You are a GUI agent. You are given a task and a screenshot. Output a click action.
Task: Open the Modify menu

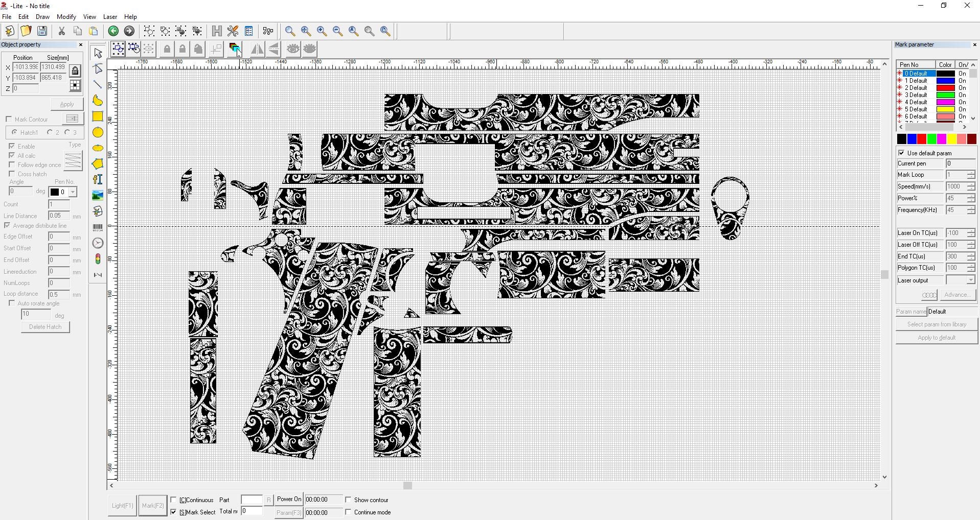coord(66,17)
